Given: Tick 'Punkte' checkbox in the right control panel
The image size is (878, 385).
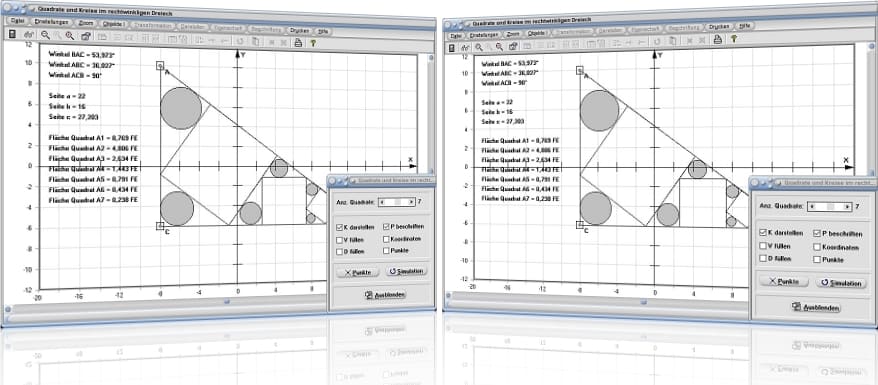Looking at the screenshot, I should click(x=818, y=259).
